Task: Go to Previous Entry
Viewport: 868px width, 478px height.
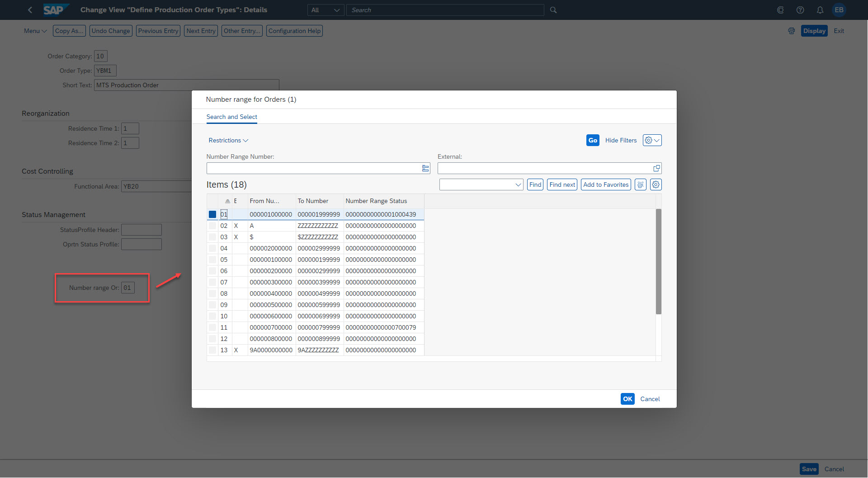Action: point(158,31)
